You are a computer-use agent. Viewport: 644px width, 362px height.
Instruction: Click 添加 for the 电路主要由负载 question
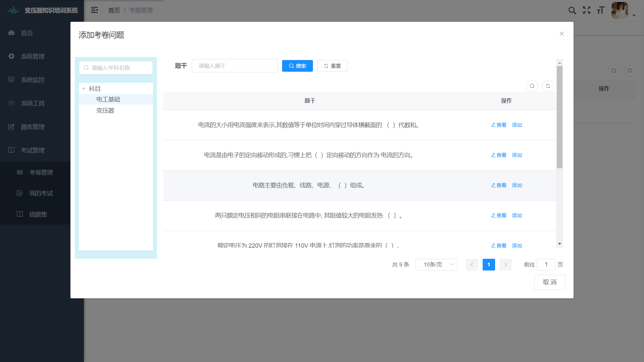tap(517, 185)
